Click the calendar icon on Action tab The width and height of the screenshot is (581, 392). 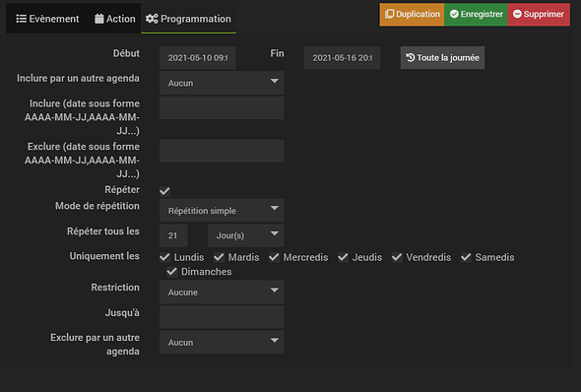point(98,19)
